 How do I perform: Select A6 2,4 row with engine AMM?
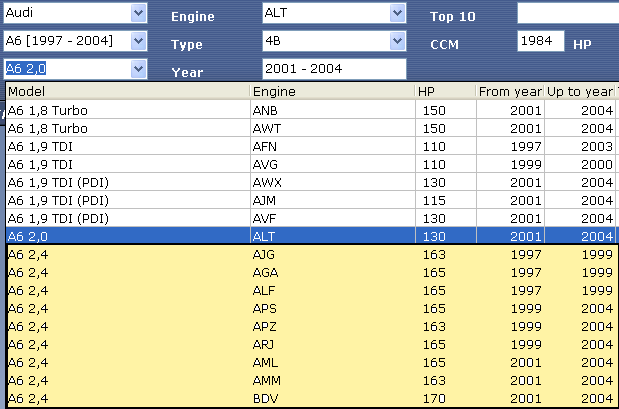313,381
